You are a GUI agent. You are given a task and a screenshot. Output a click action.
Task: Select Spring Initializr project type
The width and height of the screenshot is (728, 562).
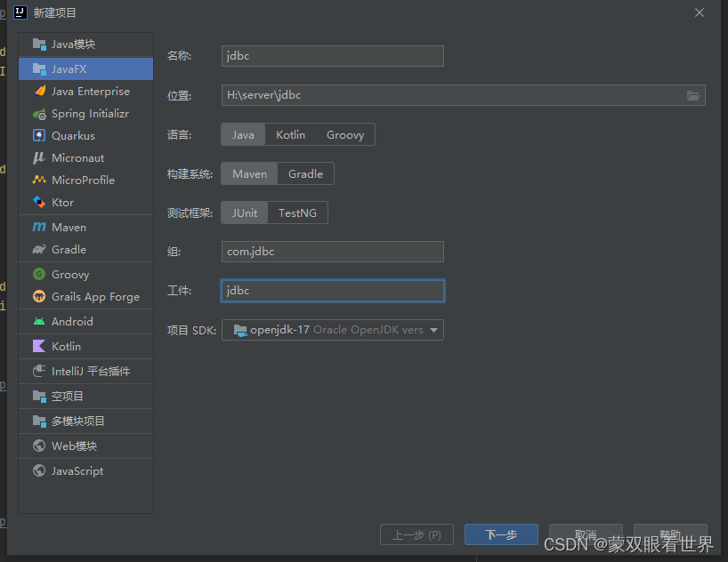coord(86,114)
